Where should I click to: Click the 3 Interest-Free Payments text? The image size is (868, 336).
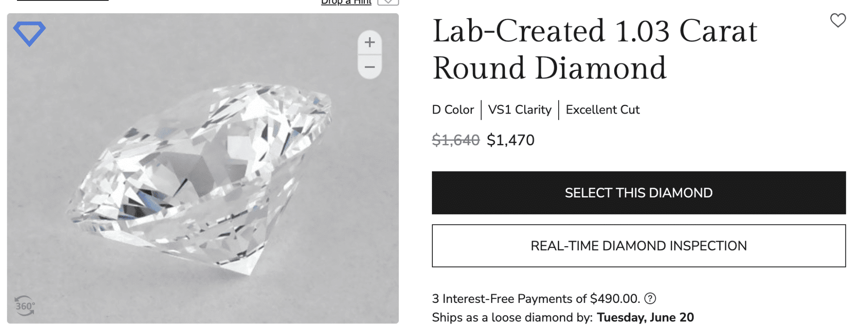[x=535, y=299]
